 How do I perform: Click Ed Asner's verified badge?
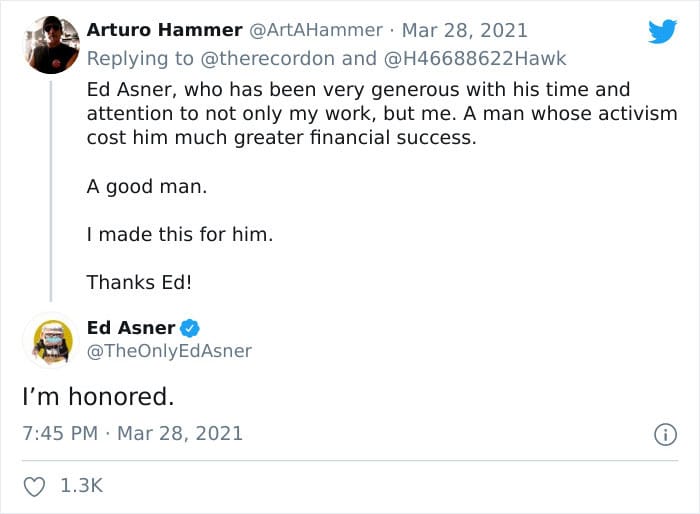tap(190, 328)
